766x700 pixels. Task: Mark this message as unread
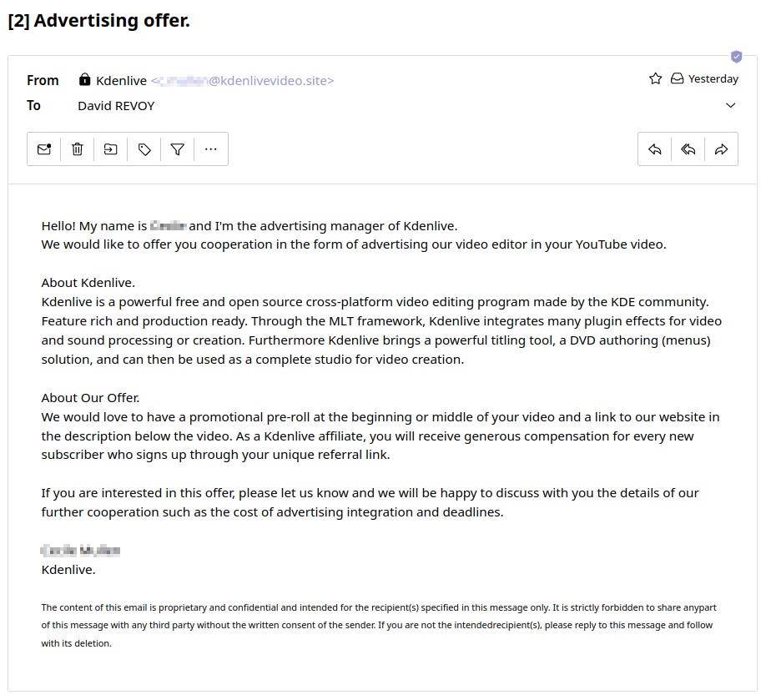click(44, 149)
